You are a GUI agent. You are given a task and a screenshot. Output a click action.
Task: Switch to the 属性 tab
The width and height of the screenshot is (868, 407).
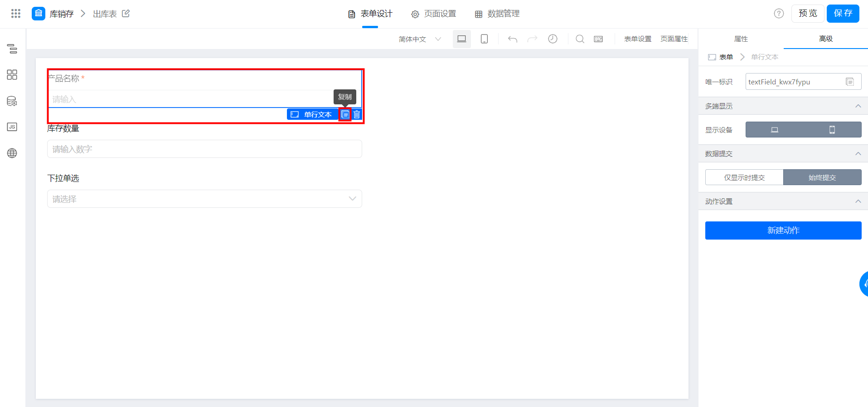point(741,39)
